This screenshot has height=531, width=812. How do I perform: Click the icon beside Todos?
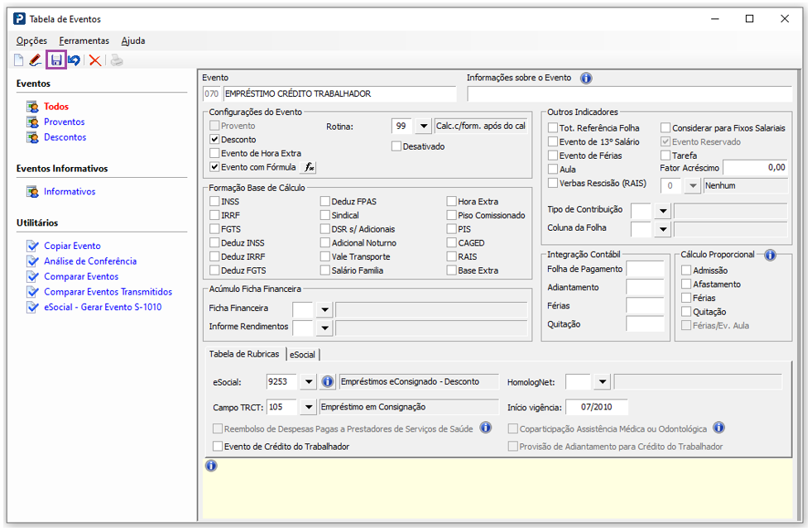[32, 107]
